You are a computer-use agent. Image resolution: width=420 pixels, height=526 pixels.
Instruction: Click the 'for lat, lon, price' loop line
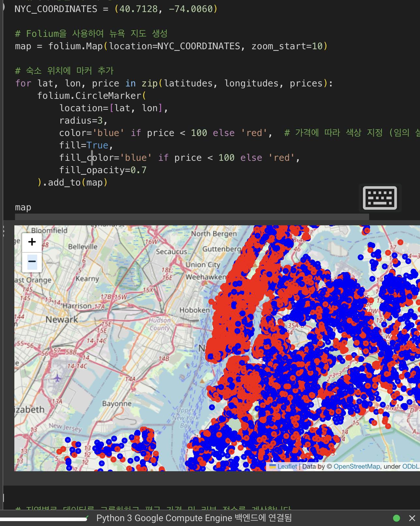coord(174,83)
